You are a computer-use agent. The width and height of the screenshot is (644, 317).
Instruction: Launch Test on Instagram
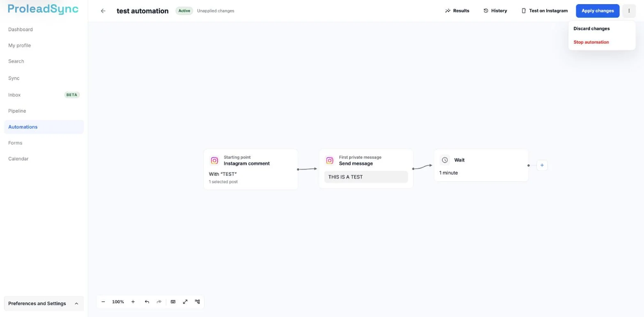[544, 11]
